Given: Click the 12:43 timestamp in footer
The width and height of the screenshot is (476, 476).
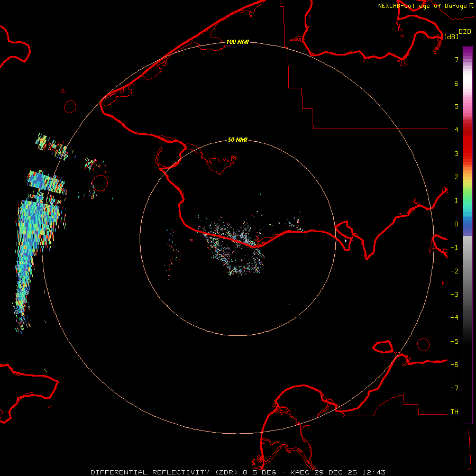Looking at the screenshot, I should coord(374,472).
